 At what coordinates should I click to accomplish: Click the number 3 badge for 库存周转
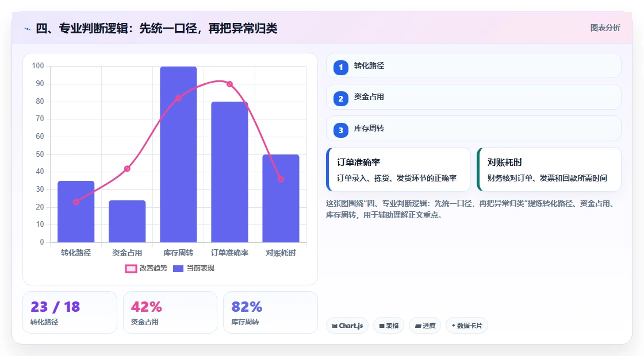click(340, 130)
